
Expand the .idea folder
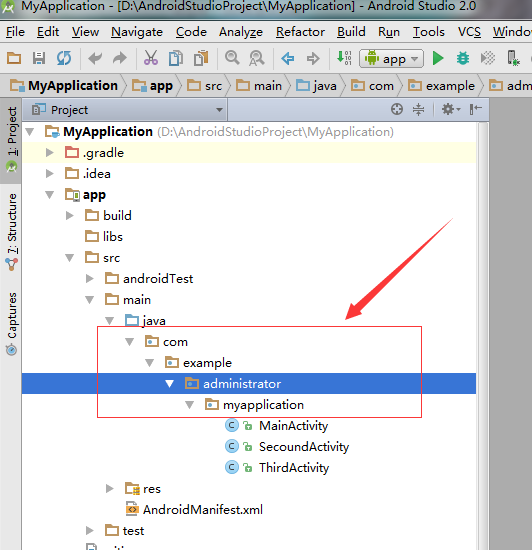point(50,174)
